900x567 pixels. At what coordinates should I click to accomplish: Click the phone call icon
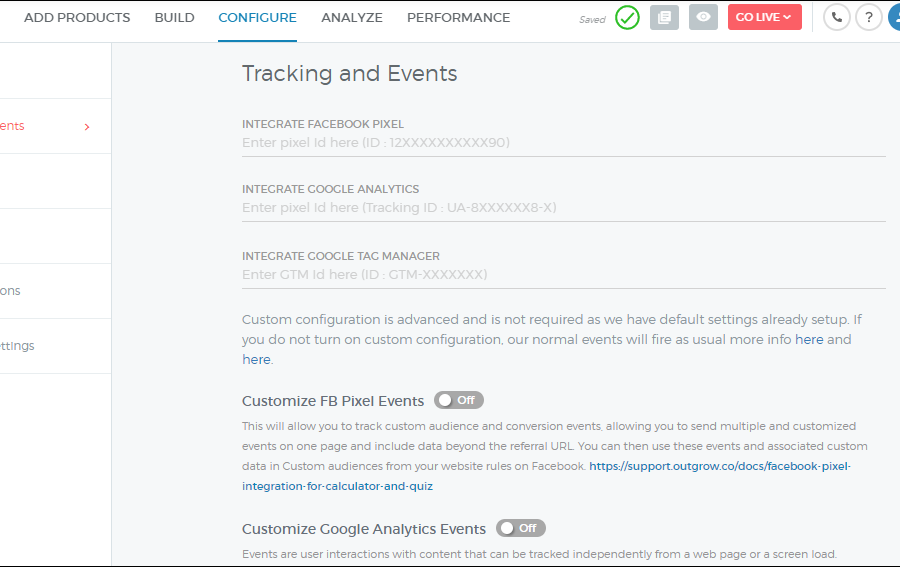tap(836, 18)
